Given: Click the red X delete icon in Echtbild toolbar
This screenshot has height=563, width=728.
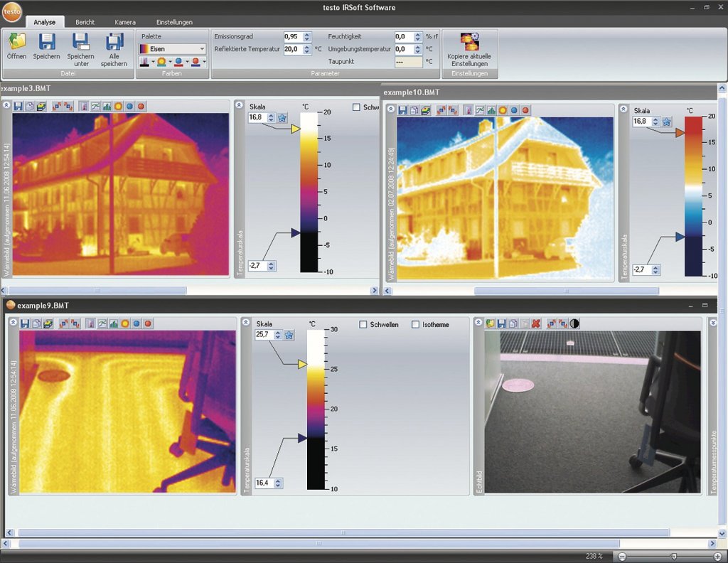Looking at the screenshot, I should click(x=536, y=323).
